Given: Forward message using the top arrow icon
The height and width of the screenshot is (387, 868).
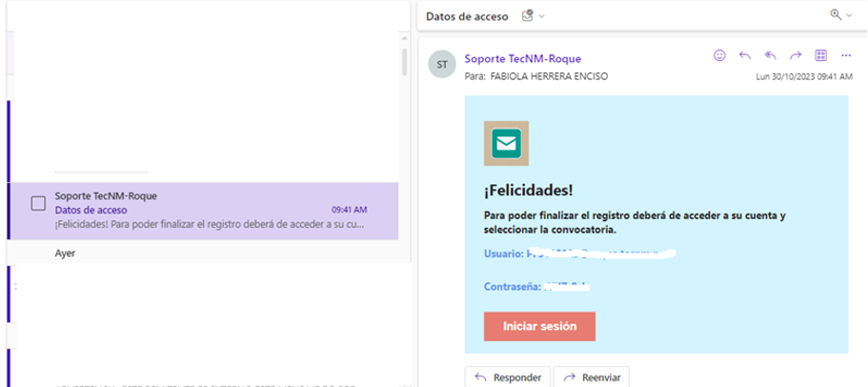Looking at the screenshot, I should [796, 55].
